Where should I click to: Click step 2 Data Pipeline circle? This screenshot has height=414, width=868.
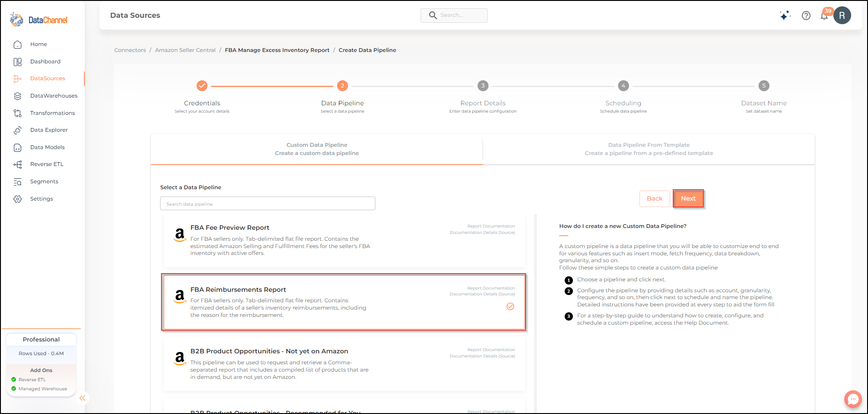343,86
